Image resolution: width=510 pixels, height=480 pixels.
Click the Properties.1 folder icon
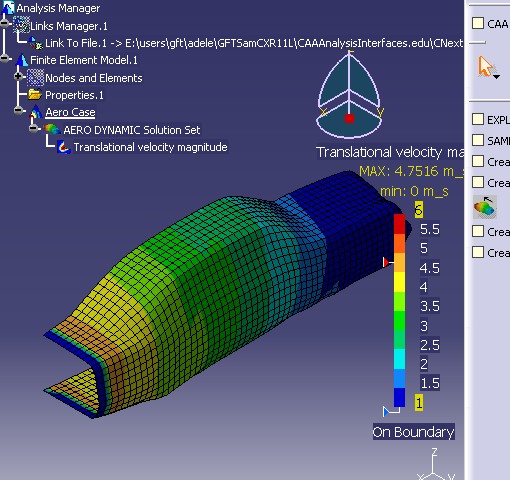tap(35, 95)
